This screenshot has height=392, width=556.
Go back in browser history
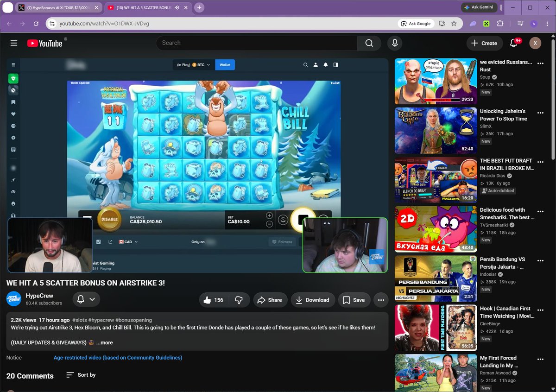point(9,24)
